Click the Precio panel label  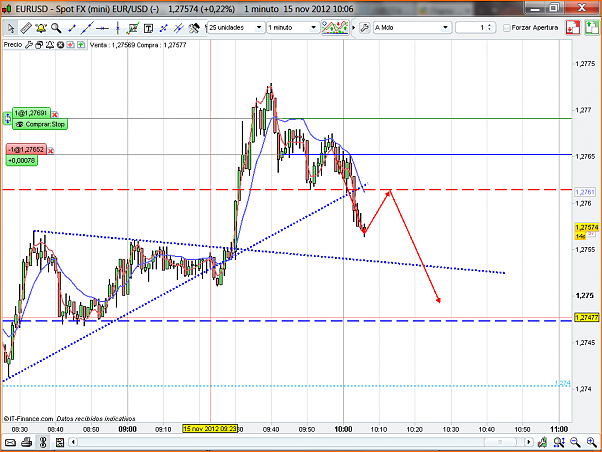click(x=13, y=45)
